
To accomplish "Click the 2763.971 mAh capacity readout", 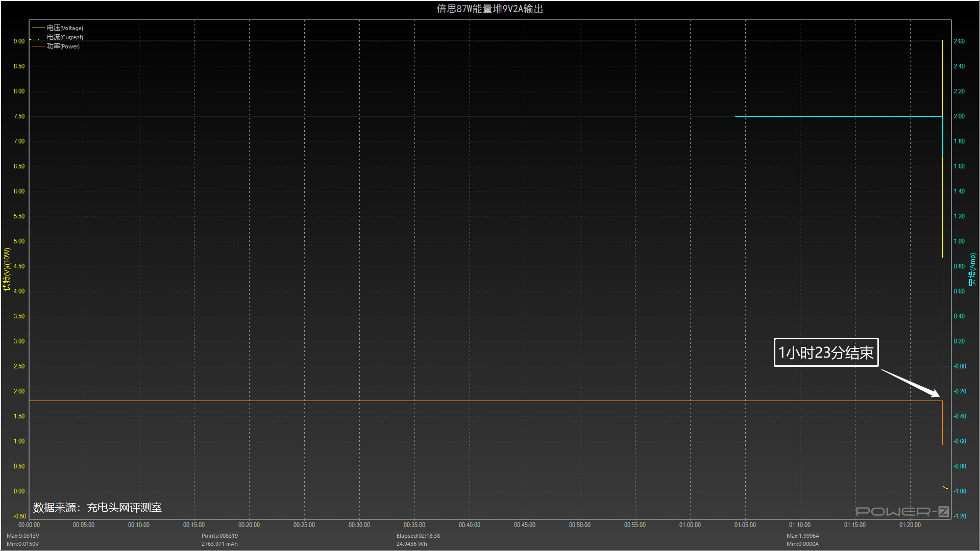I will [219, 544].
